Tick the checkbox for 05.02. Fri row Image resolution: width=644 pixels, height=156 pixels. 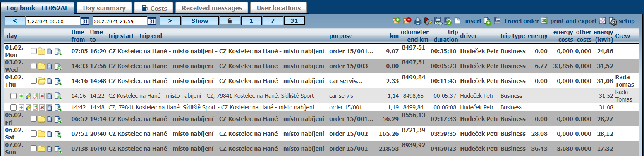34,119
